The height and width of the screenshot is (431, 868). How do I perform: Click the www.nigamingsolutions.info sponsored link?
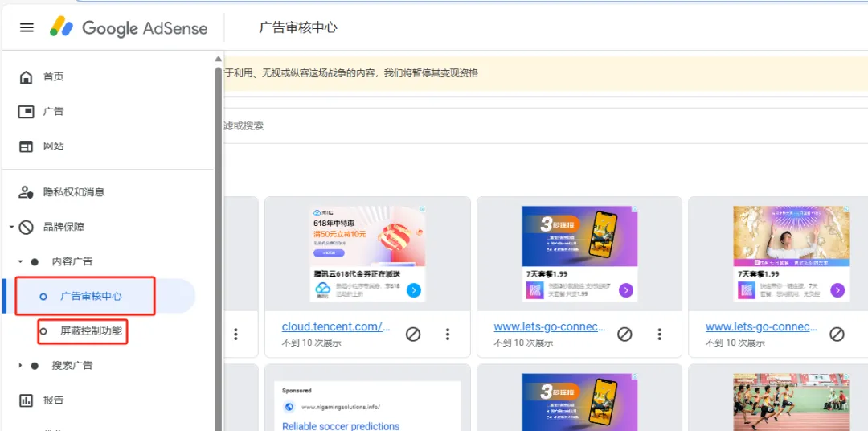click(341, 407)
